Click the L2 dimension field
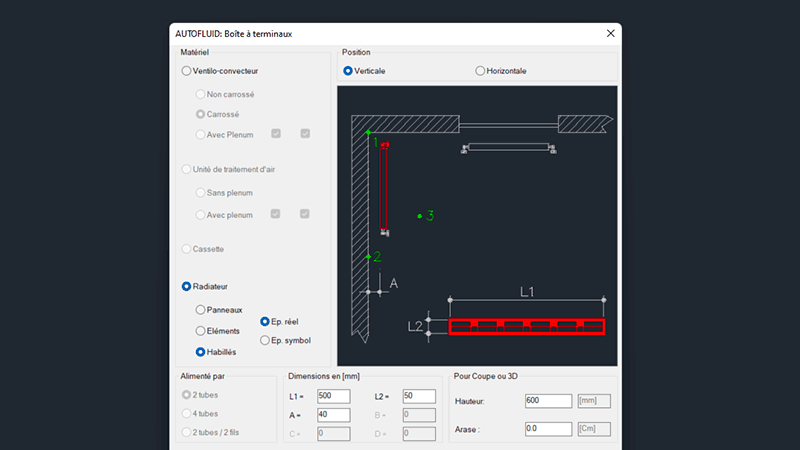This screenshot has height=450, width=800. click(419, 396)
